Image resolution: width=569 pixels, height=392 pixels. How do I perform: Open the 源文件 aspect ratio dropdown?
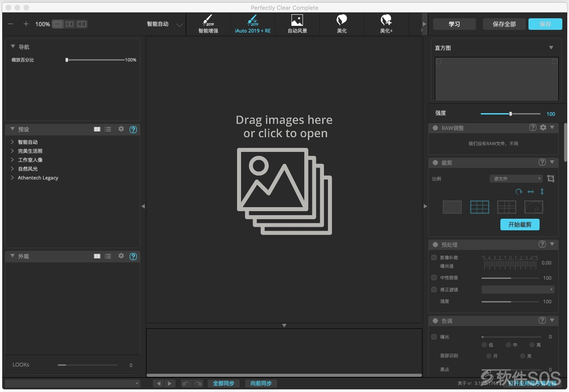pyautogui.click(x=516, y=179)
